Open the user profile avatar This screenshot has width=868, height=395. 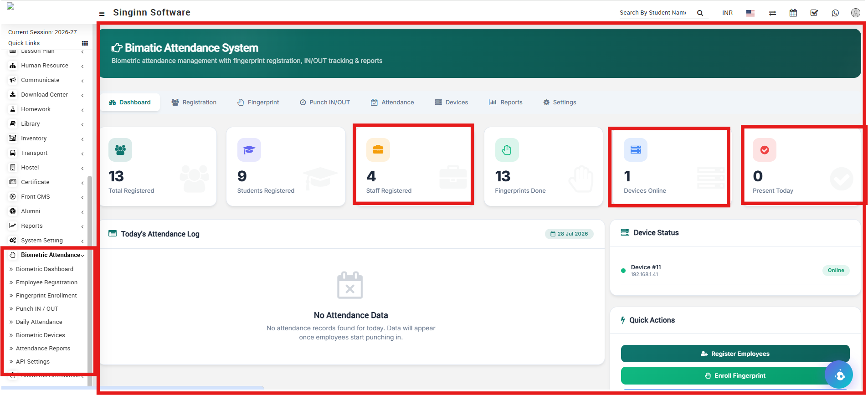point(856,13)
